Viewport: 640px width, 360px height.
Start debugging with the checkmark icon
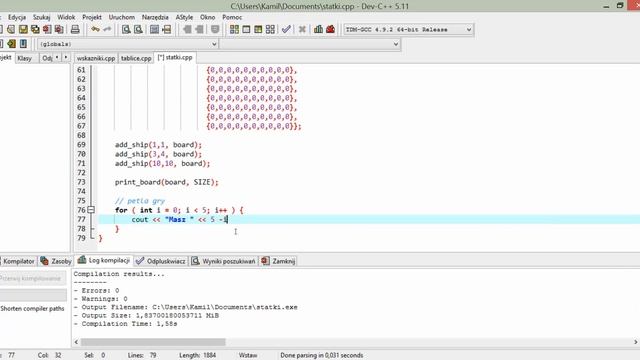[286, 29]
